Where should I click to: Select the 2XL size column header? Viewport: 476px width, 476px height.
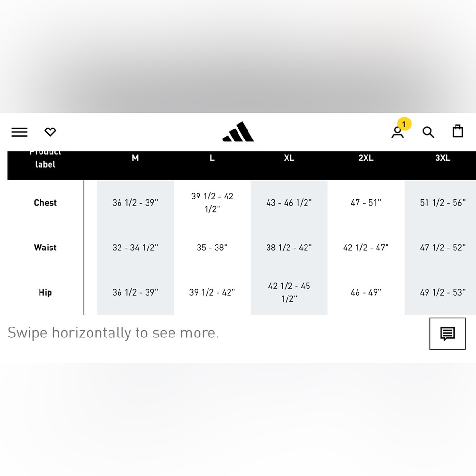point(366,158)
